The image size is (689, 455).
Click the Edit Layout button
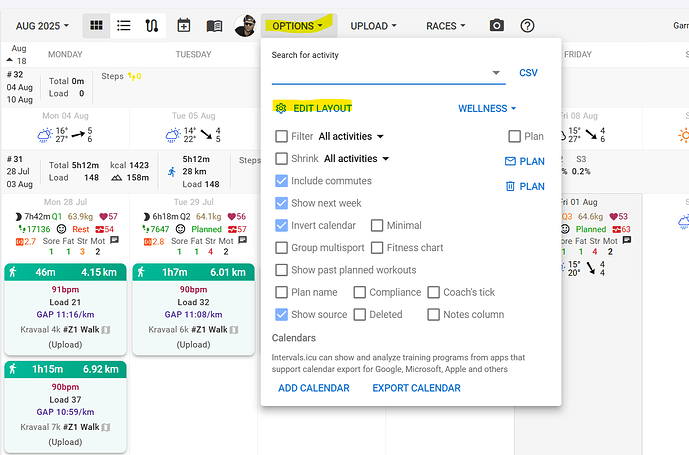pos(313,108)
